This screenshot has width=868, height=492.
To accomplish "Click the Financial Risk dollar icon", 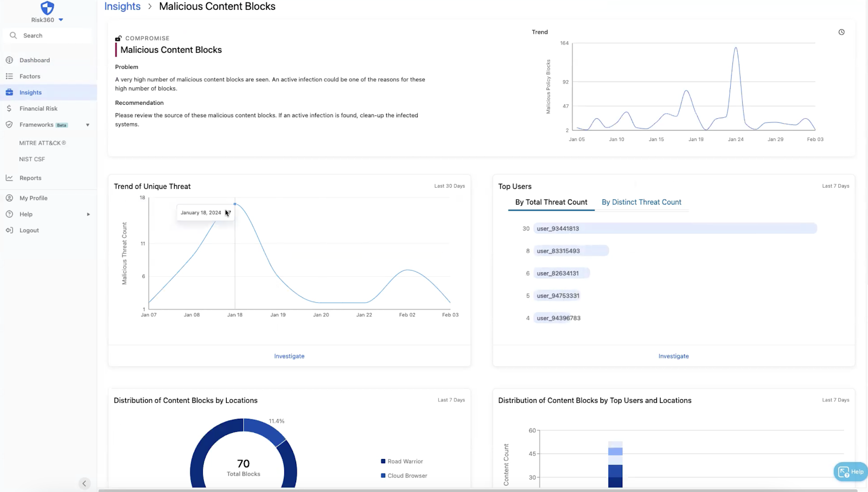I will point(9,108).
